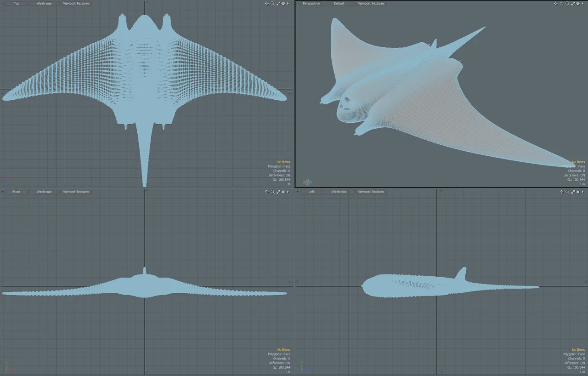This screenshot has width=588, height=376.
Task: Open Perspective viewport settings gear
Action: (578, 3)
